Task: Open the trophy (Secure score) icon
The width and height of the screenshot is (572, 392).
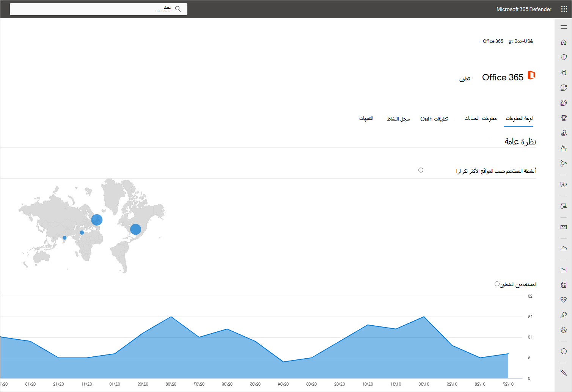Action: (x=564, y=118)
